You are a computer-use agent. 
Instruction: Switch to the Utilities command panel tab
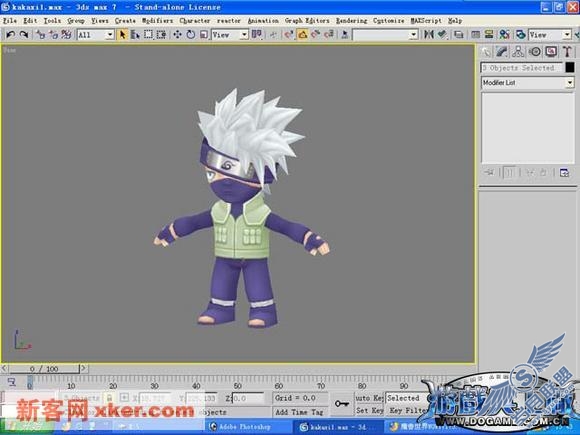click(567, 52)
